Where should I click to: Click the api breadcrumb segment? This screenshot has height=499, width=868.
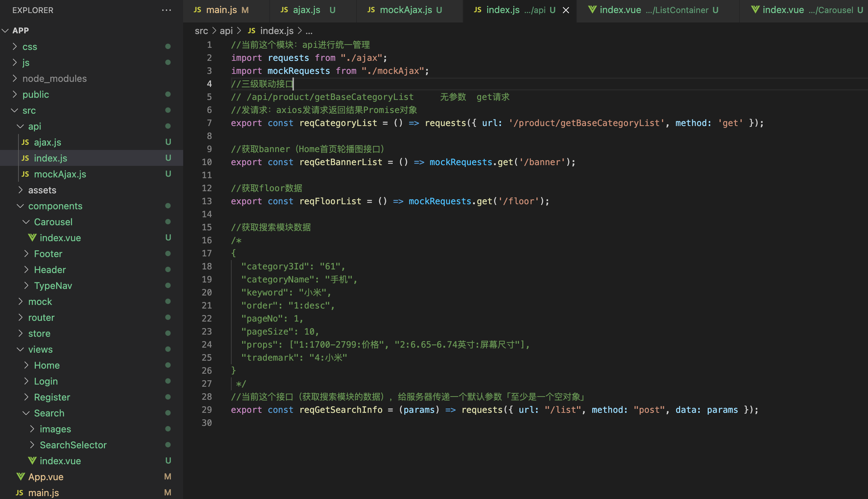coord(226,31)
